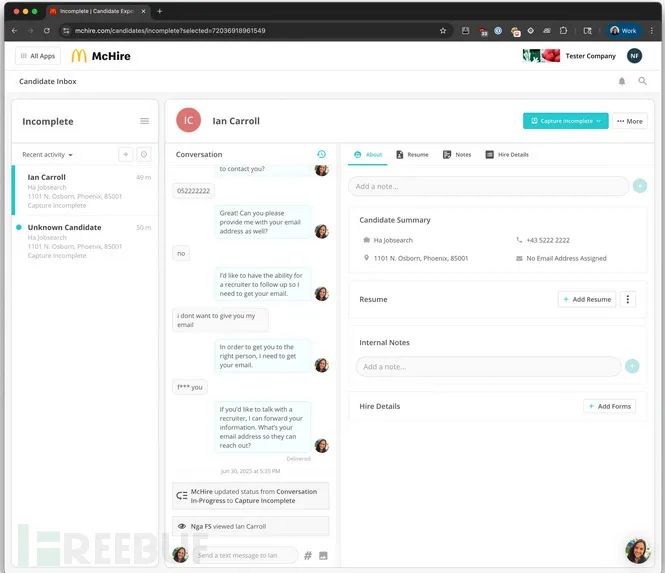Select Unknown Candidate in the inbox list

(85, 241)
